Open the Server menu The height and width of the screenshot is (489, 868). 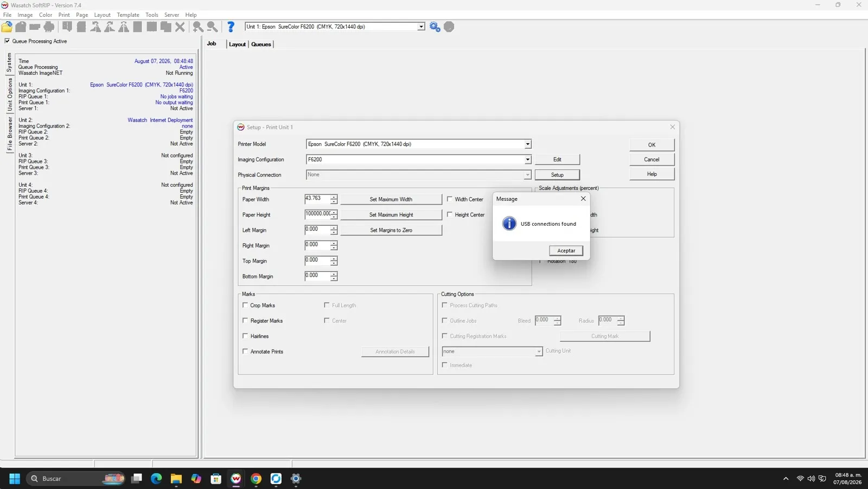tap(171, 15)
